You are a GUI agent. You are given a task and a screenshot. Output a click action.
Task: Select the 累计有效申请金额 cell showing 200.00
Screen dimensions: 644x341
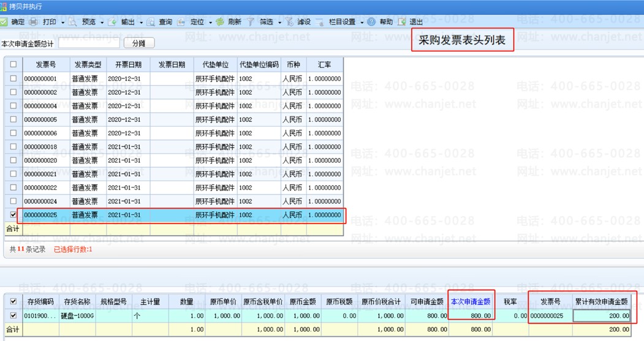(x=602, y=316)
